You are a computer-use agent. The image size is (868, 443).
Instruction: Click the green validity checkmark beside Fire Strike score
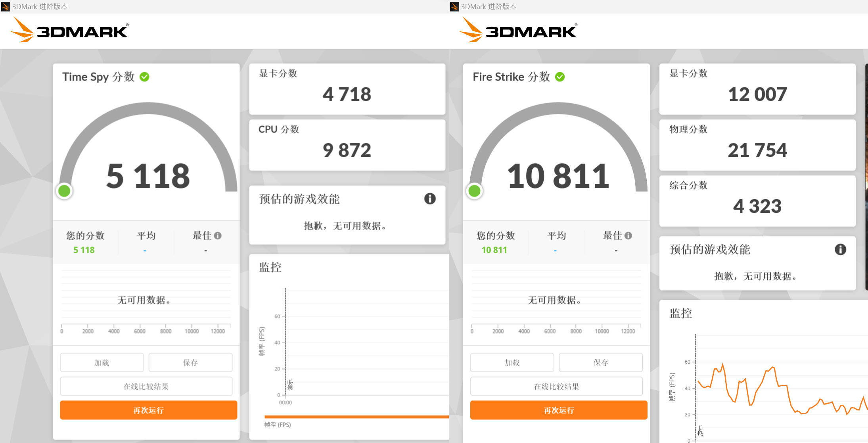click(x=560, y=77)
